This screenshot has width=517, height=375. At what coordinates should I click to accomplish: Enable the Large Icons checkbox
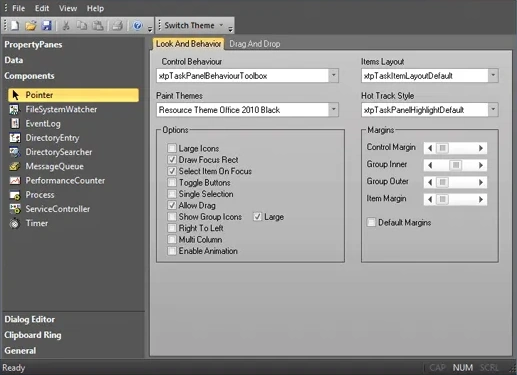click(172, 148)
